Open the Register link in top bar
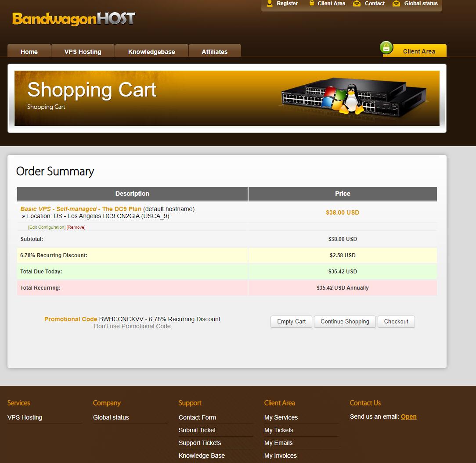Viewport: 476px width, 463px height. (287, 4)
